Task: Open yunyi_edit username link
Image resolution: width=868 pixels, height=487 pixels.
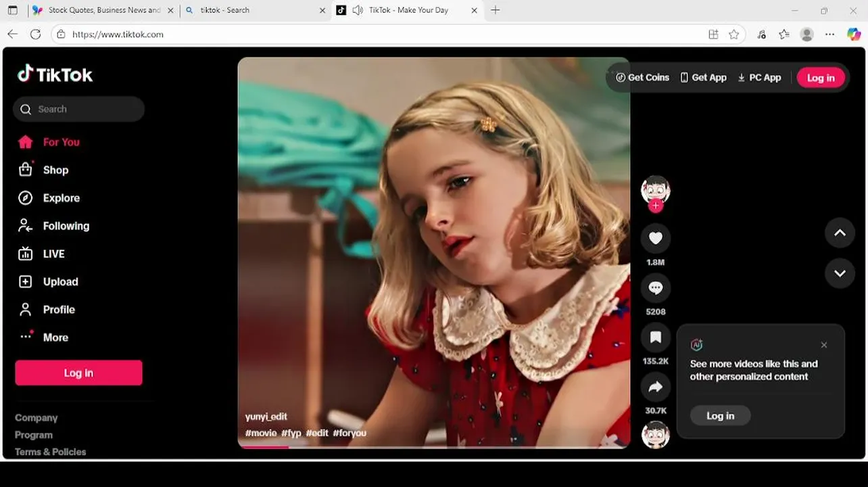Action: pyautogui.click(x=266, y=417)
